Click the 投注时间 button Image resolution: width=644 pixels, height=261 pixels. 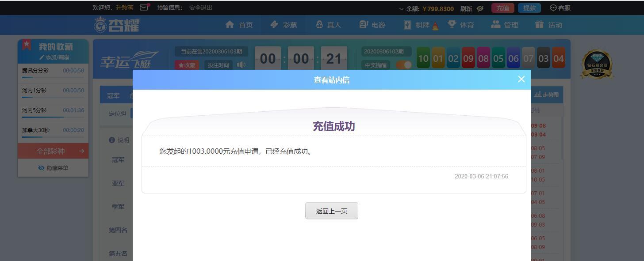pos(218,65)
